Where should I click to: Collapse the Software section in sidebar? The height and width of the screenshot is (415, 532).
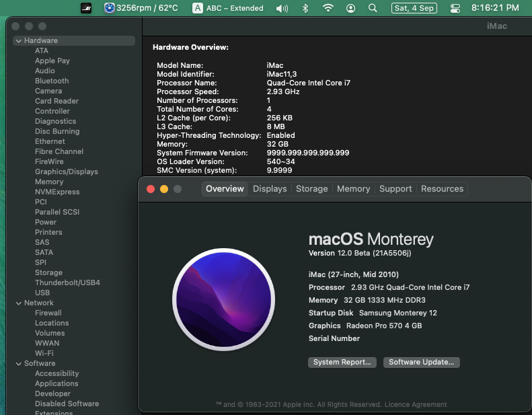pyautogui.click(x=18, y=364)
